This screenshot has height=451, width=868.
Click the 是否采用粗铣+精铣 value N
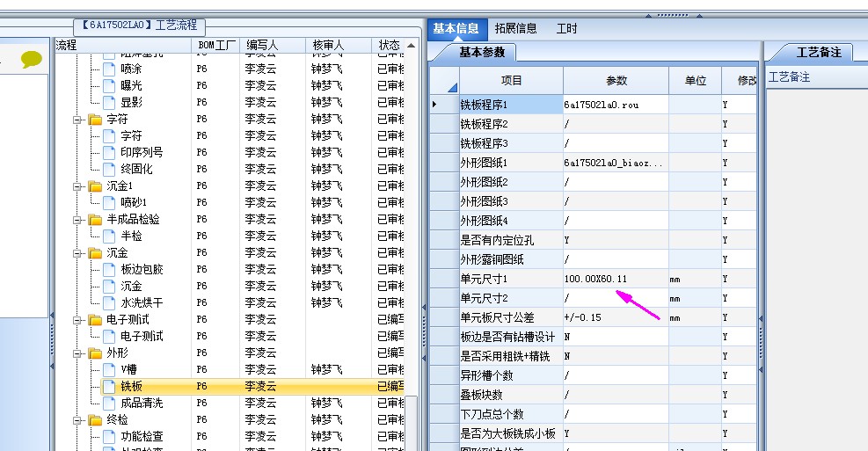pos(567,356)
